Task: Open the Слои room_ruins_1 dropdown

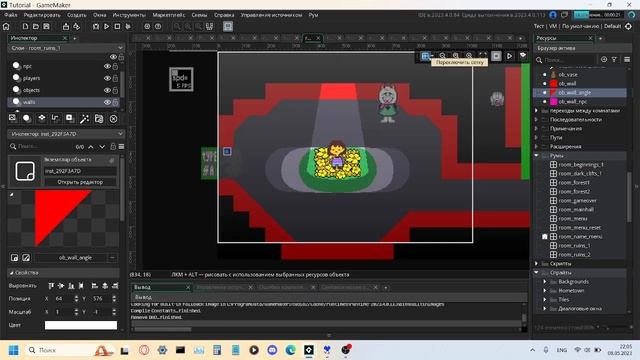Action: pyautogui.click(x=66, y=48)
